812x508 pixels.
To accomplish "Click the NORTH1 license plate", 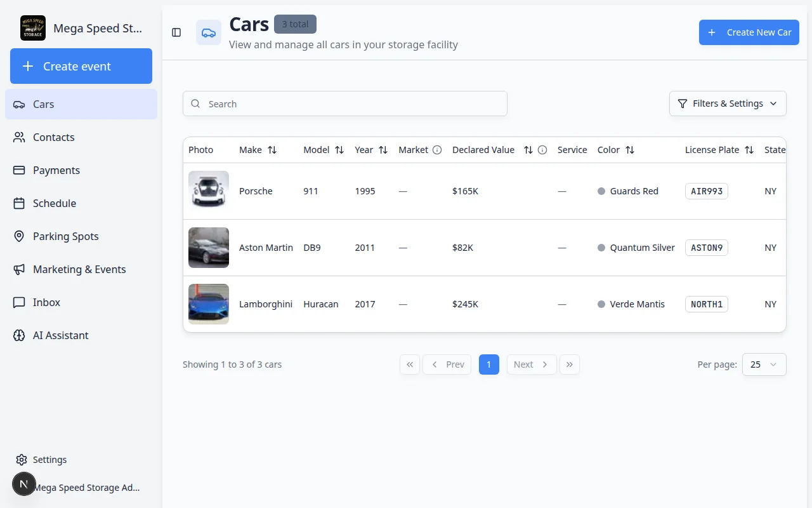I will pyautogui.click(x=707, y=304).
